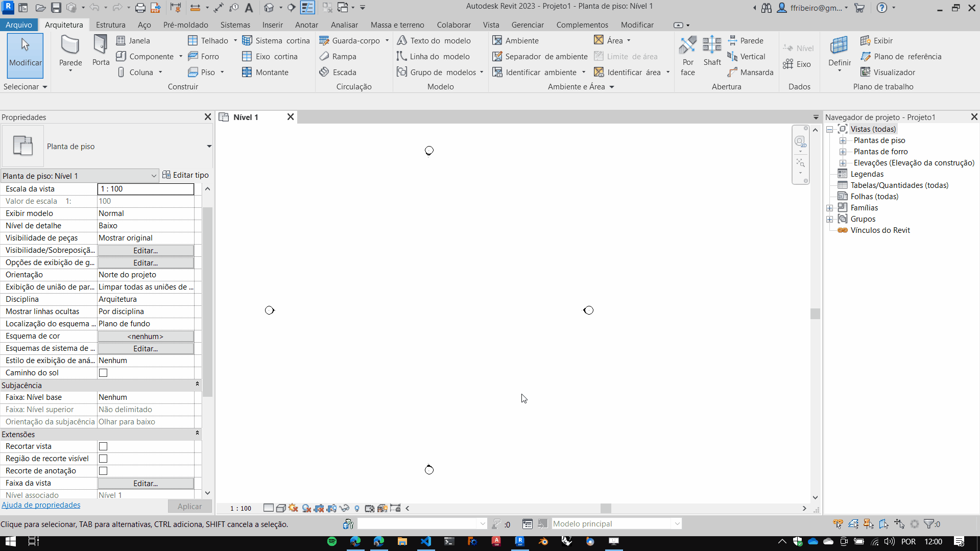Click the Porta door tool
This screenshot has width=980, height=551.
click(101, 51)
